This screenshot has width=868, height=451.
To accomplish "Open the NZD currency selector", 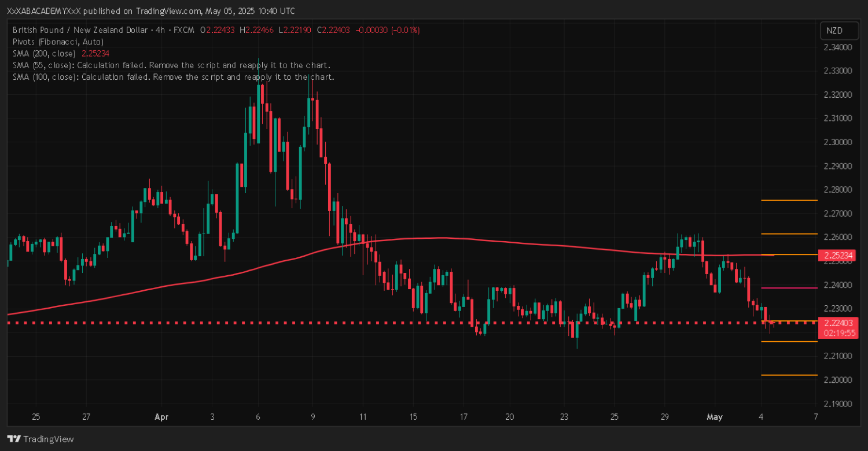I will tap(834, 30).
